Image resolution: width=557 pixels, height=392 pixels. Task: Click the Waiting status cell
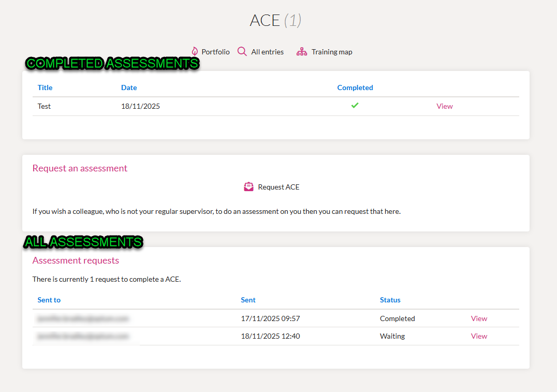click(392, 336)
